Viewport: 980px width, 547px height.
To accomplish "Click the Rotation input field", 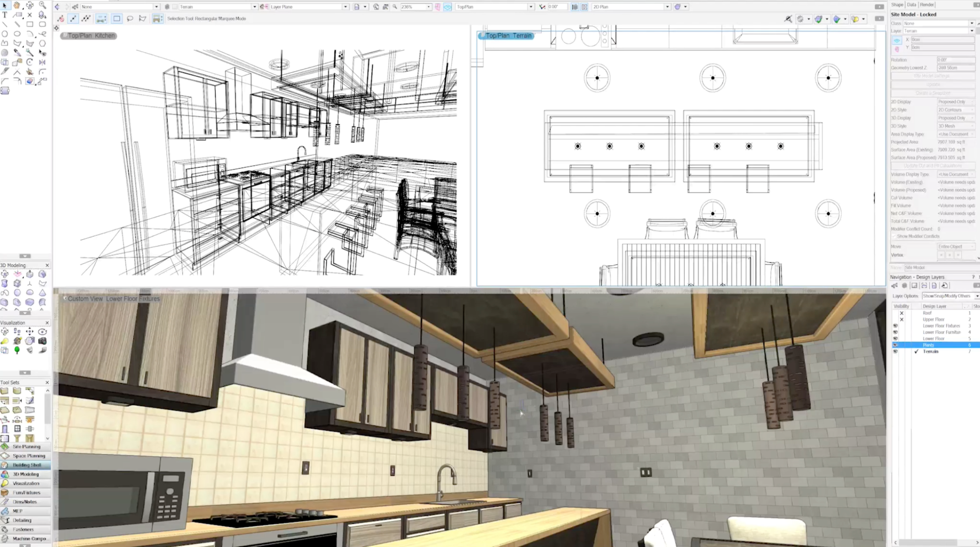I will (x=955, y=60).
